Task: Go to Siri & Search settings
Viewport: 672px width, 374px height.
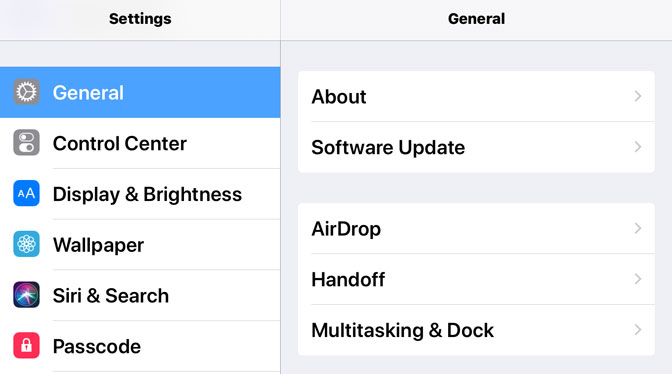Action: (140, 295)
